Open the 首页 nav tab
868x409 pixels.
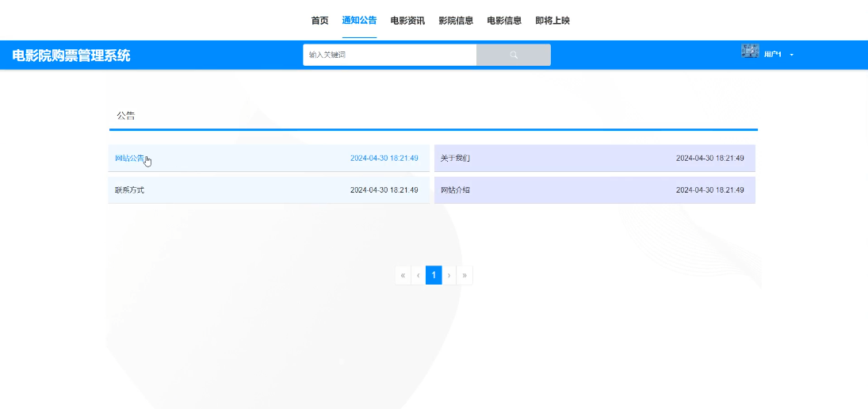[319, 21]
